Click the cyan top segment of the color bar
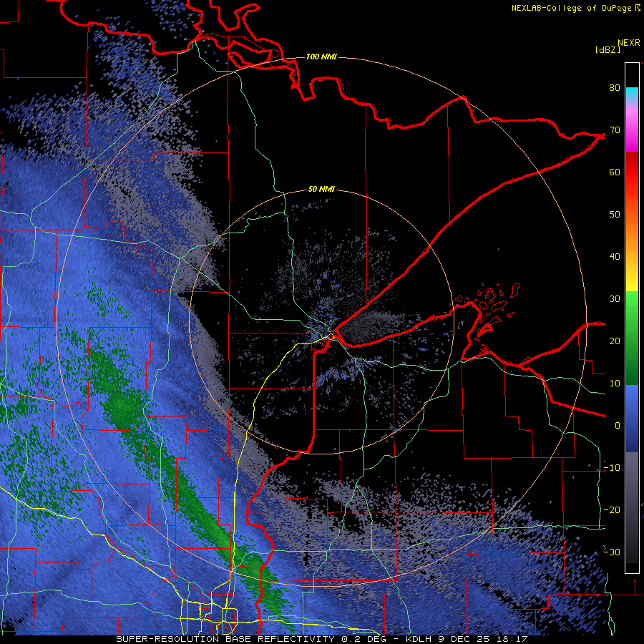 [632, 94]
